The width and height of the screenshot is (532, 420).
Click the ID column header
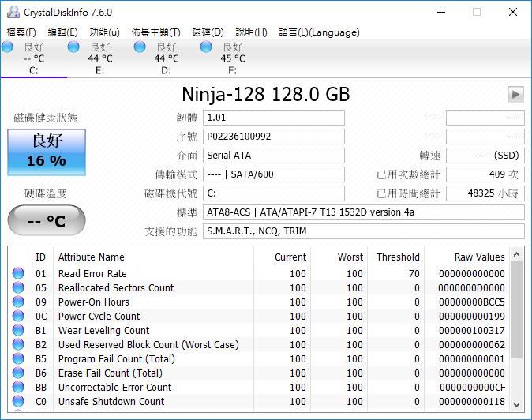[x=40, y=257]
